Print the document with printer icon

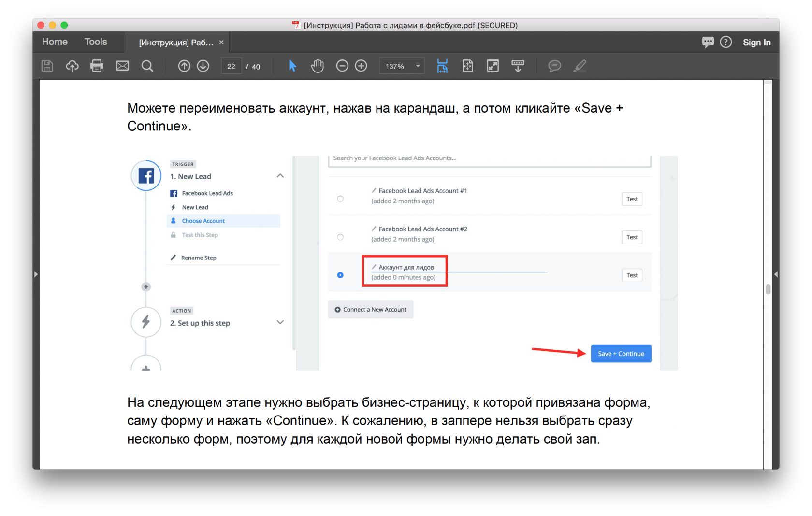tap(97, 66)
